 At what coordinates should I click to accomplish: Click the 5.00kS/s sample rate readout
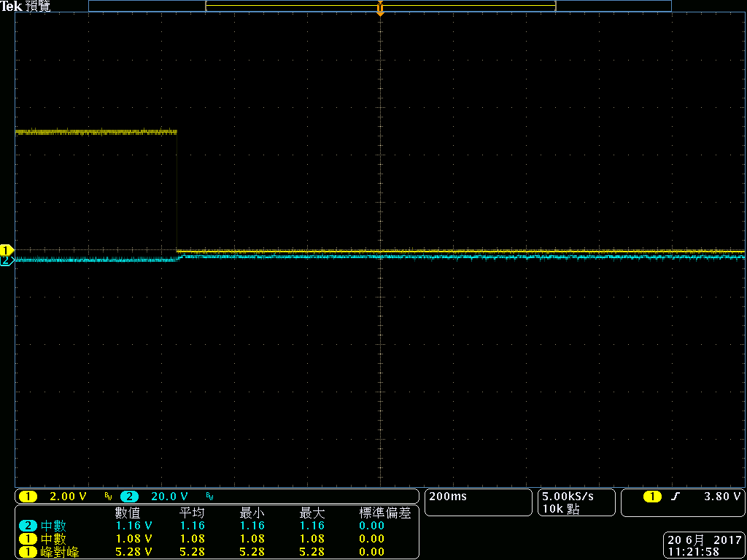click(x=568, y=497)
